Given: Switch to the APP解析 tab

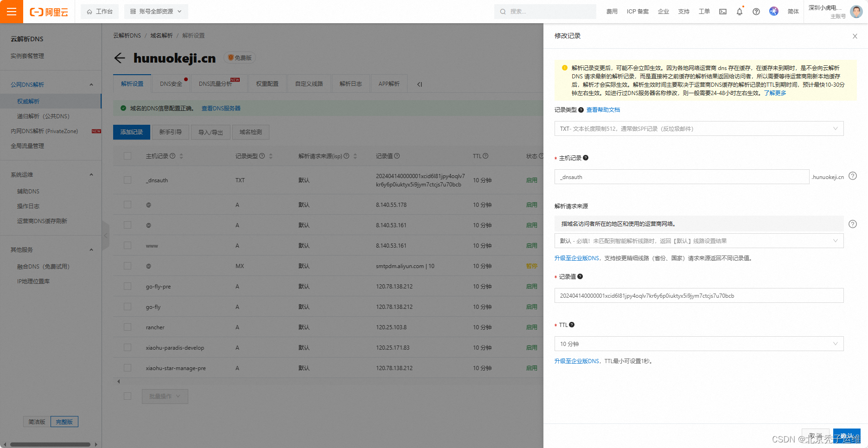Looking at the screenshot, I should [389, 84].
